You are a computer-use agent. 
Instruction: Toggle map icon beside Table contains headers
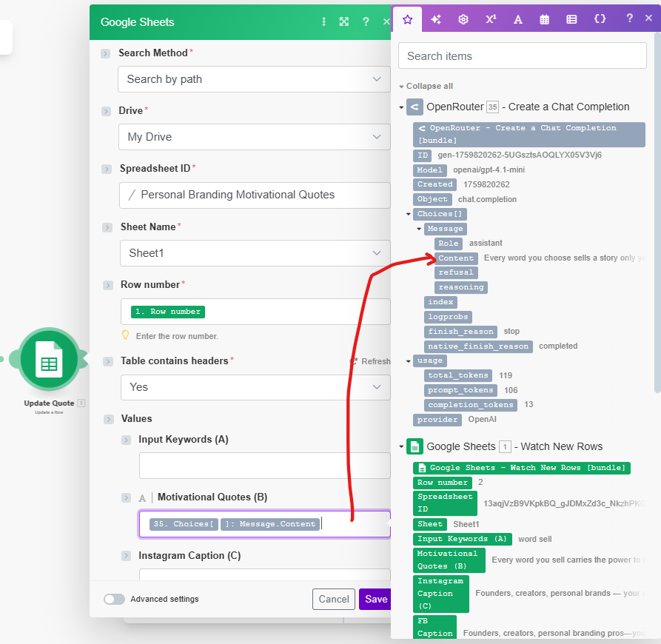click(x=108, y=362)
